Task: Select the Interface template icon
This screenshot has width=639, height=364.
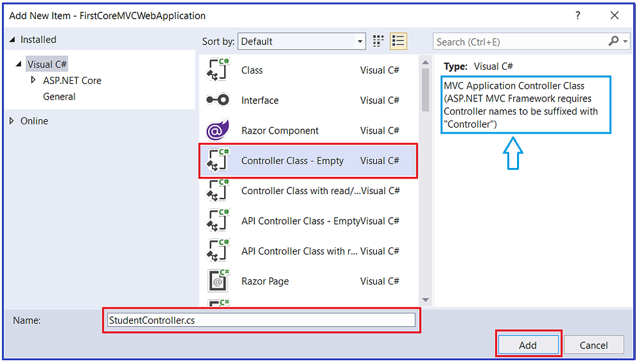Action: 218,100
